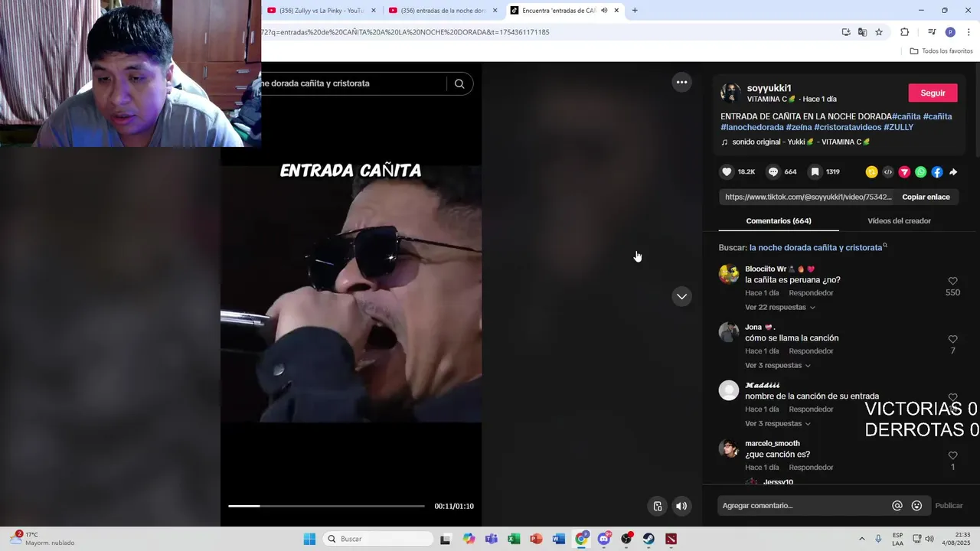Expand Ver 22 respuestas

click(x=780, y=308)
